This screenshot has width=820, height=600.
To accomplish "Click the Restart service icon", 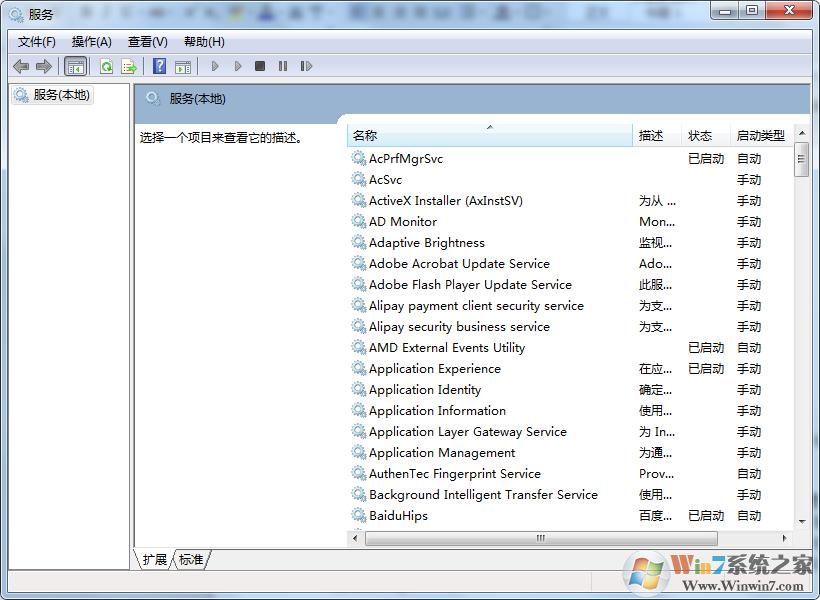I will (x=307, y=65).
